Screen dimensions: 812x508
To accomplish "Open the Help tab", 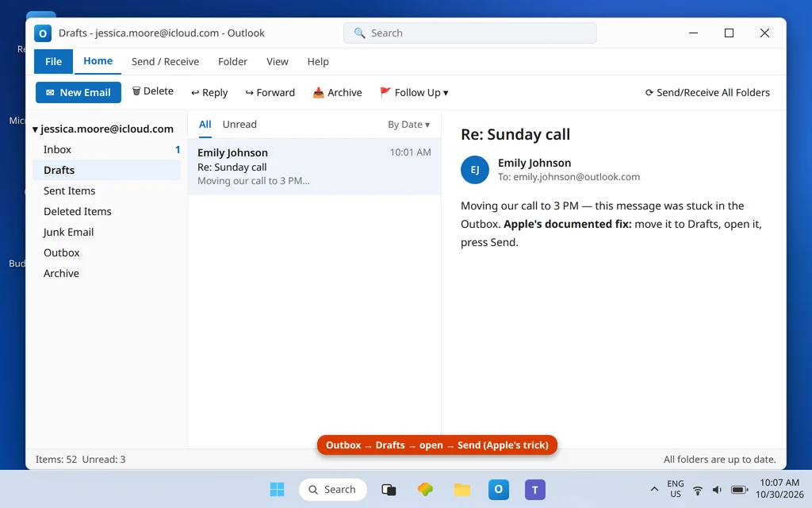I will (318, 62).
